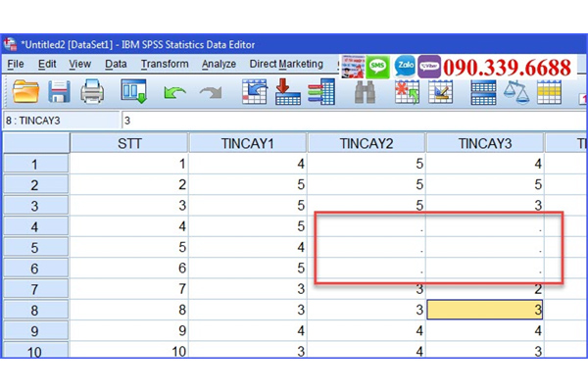
Task: Click the STT cell in row 3
Action: click(128, 205)
